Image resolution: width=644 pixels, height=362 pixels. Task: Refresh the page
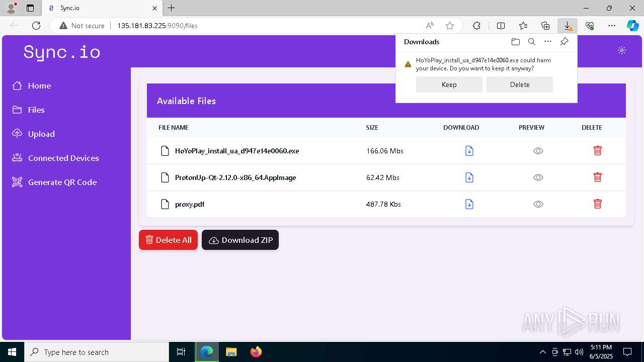tap(36, 26)
